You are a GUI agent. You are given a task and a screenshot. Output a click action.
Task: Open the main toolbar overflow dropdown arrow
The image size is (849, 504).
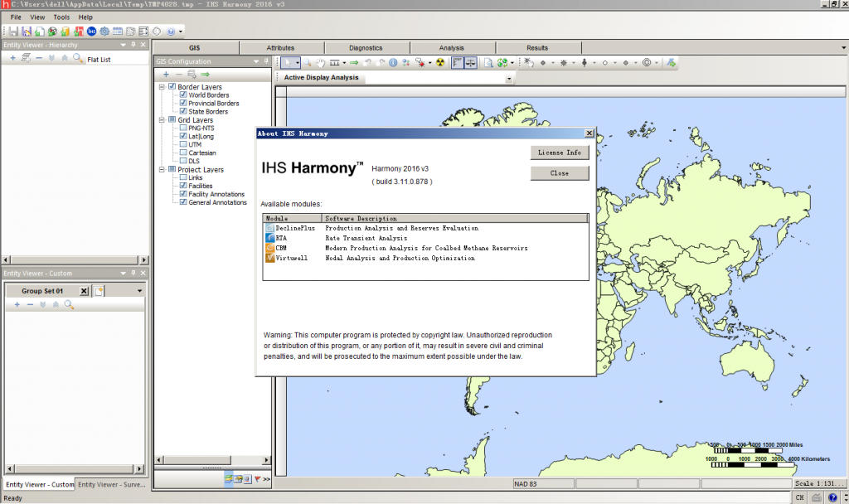[181, 31]
